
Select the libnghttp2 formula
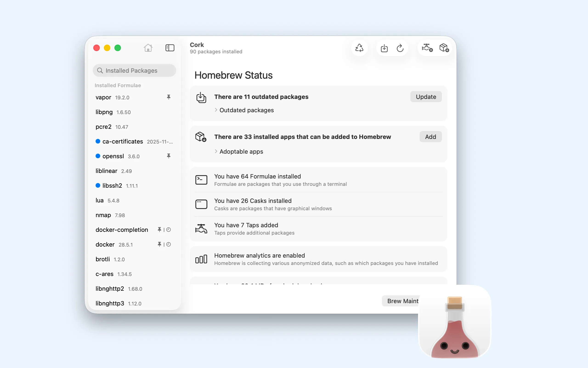pos(134,288)
